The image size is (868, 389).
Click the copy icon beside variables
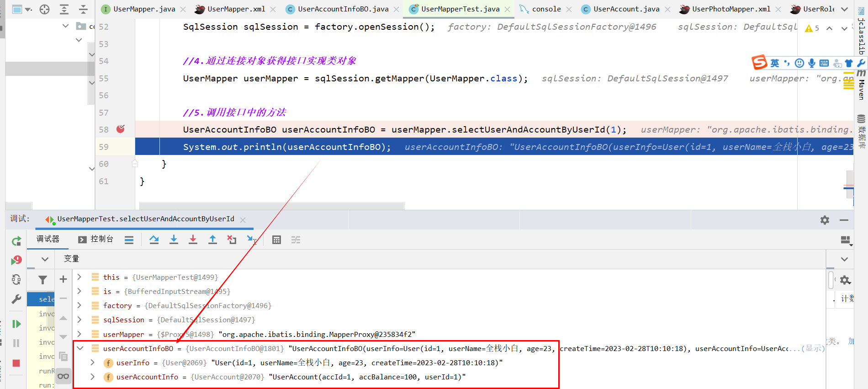63,356
